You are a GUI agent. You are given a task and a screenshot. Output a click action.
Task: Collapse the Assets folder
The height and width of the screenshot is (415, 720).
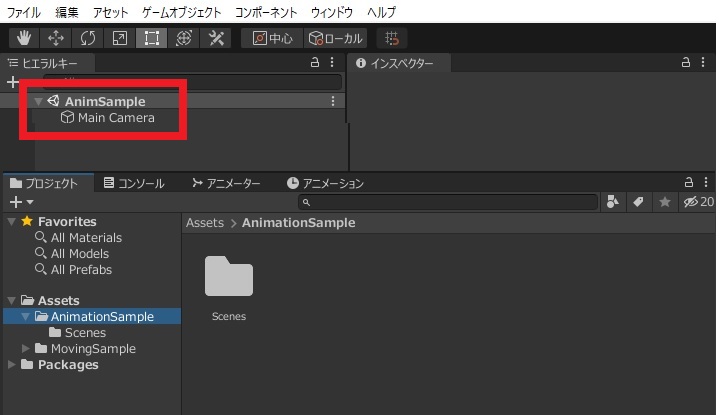[x=12, y=301]
